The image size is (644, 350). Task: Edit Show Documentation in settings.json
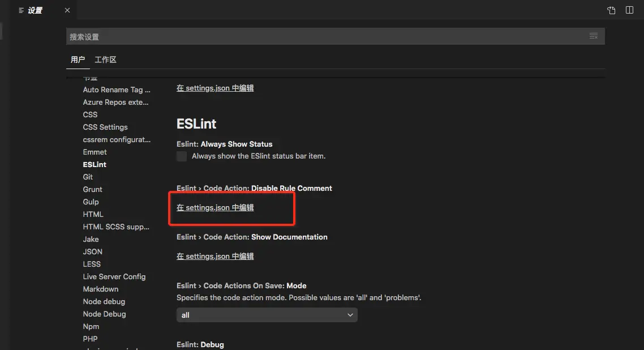[x=215, y=256]
